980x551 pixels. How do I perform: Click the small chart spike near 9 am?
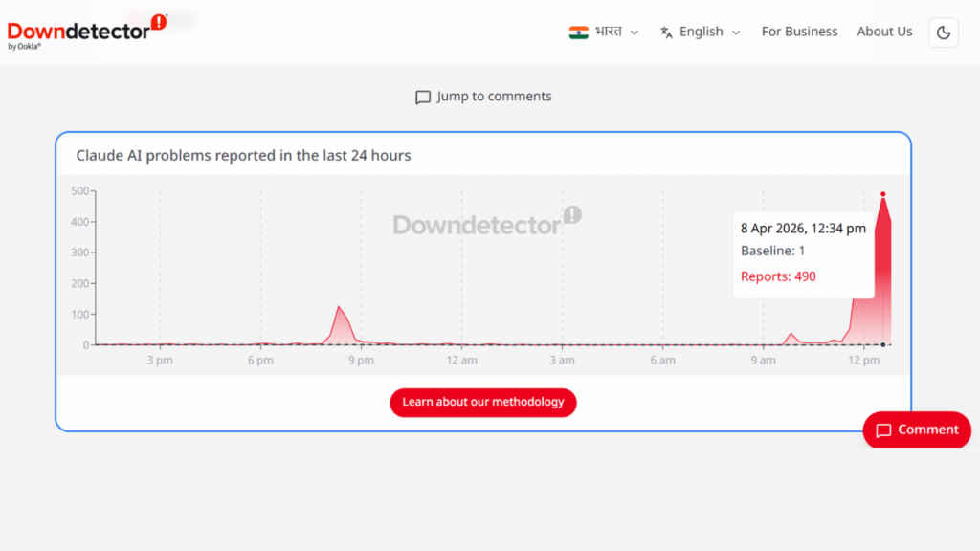[x=791, y=334]
